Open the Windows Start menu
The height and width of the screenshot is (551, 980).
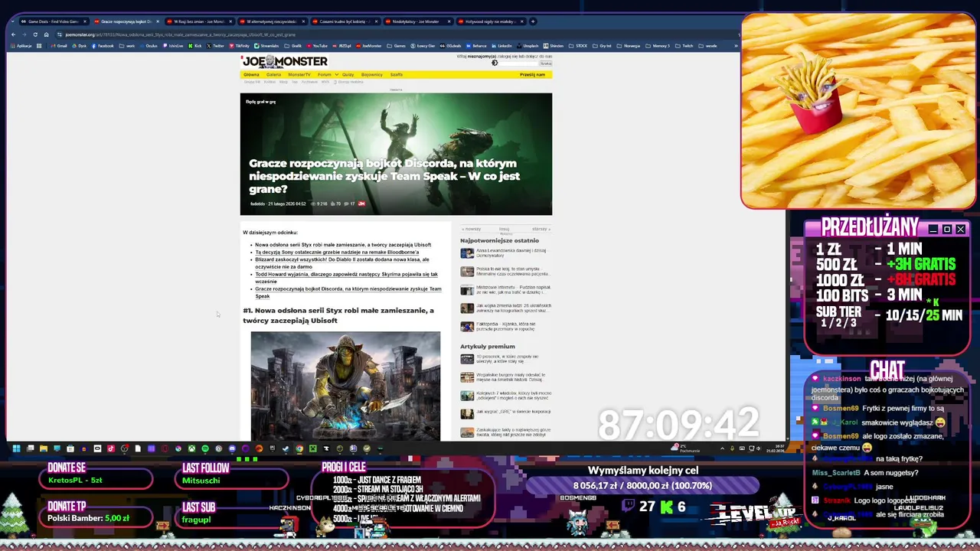[x=16, y=448]
